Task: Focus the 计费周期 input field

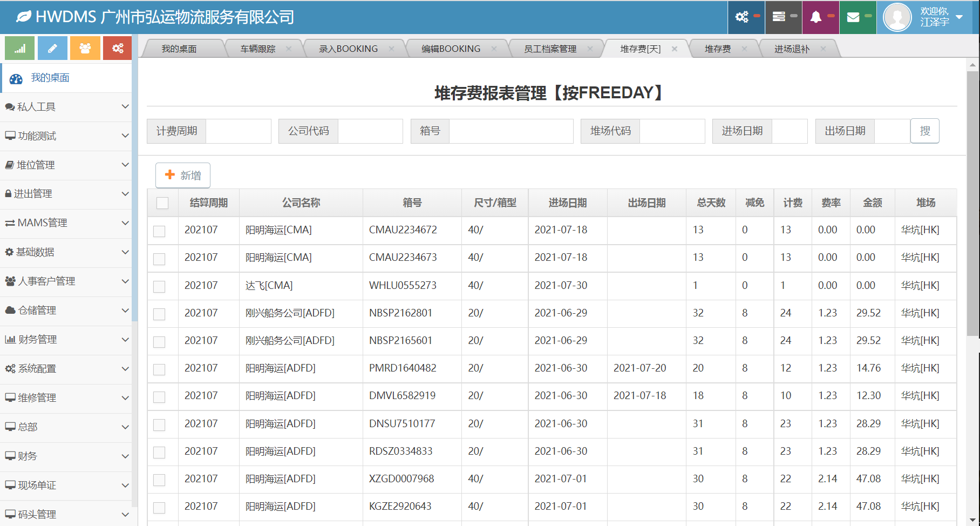Action: [239, 131]
